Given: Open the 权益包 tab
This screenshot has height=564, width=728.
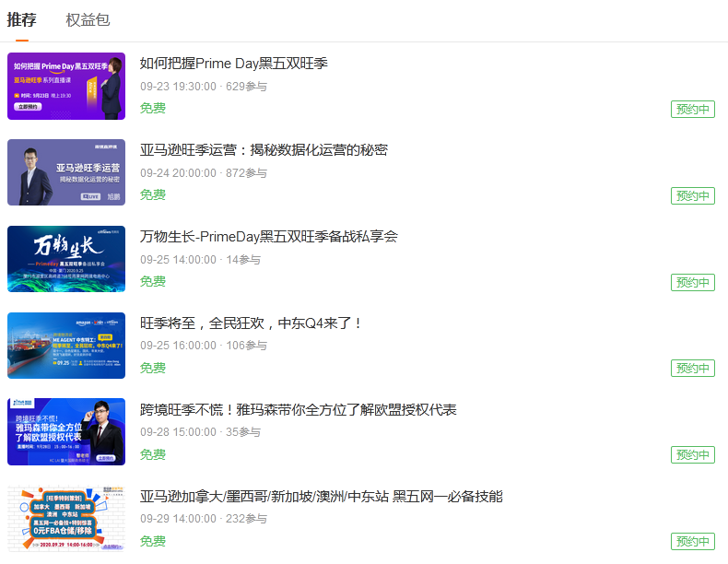Looking at the screenshot, I should (x=88, y=20).
